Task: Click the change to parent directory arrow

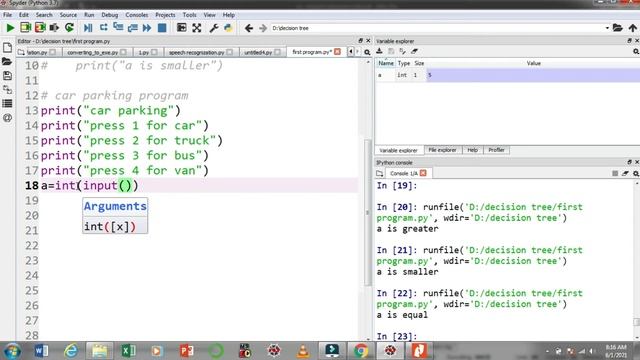Action: 633,28
